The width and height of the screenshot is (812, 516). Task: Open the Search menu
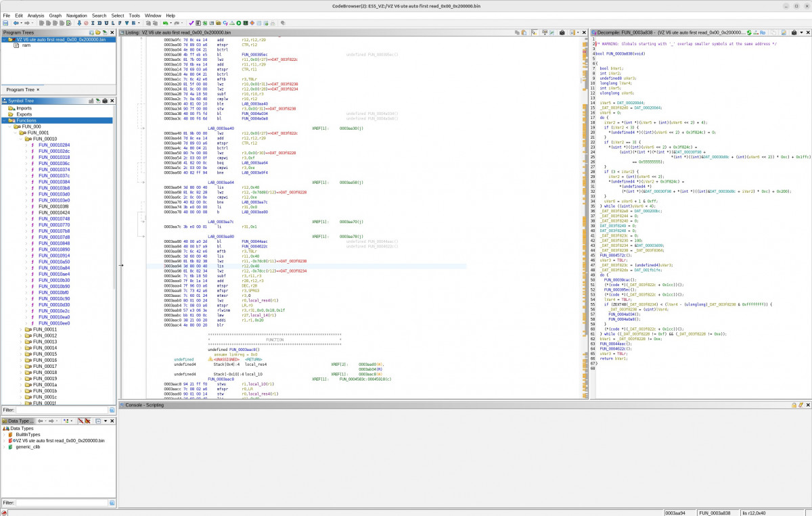tap(99, 15)
